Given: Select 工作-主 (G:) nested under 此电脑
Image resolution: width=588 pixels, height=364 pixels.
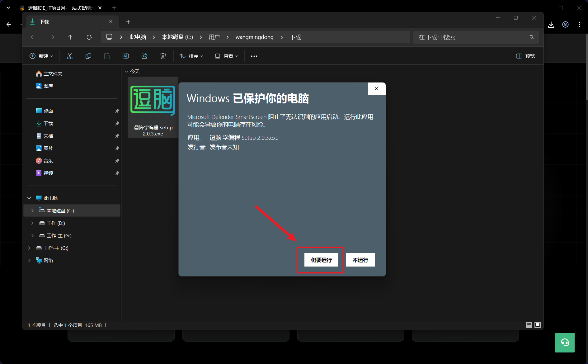Looking at the screenshot, I should pyautogui.click(x=55, y=235).
